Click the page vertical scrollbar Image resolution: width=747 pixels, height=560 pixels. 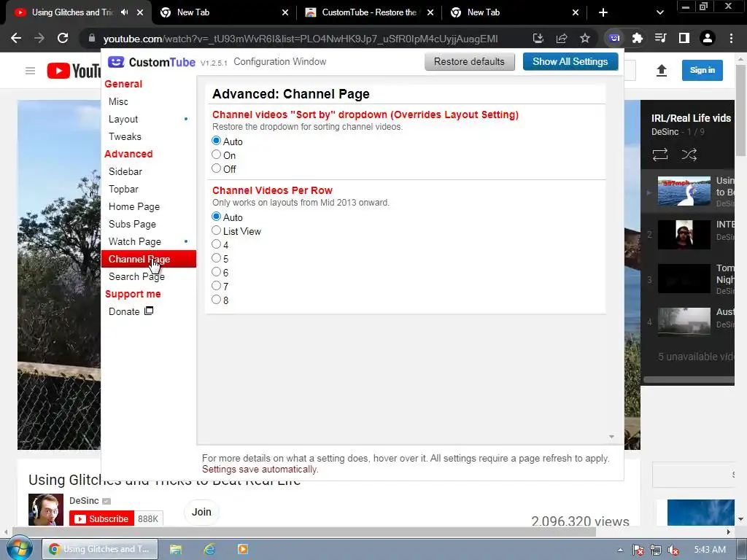741,109
